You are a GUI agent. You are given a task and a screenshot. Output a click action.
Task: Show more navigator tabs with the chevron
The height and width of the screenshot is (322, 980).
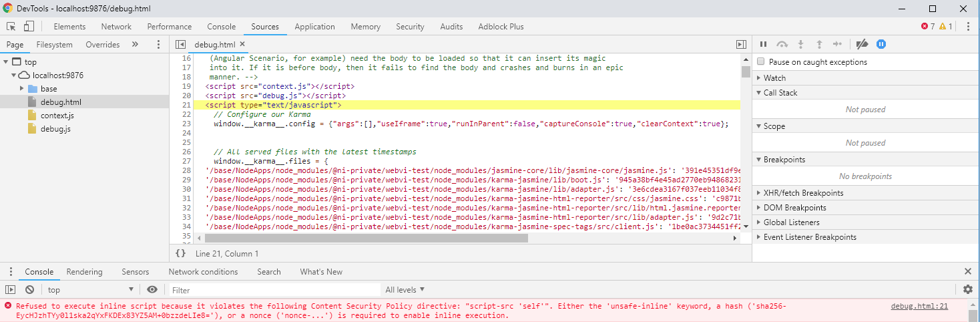(x=135, y=45)
